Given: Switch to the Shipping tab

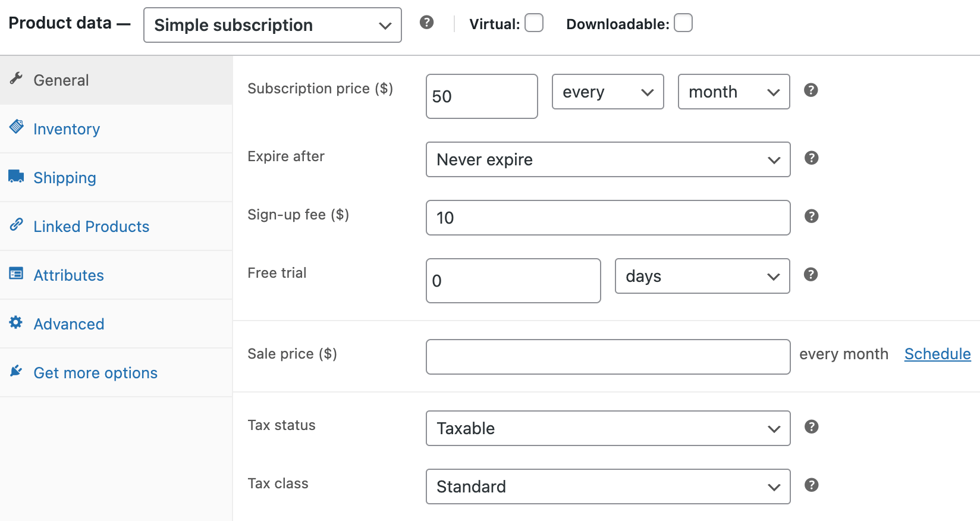Looking at the screenshot, I should click(116, 178).
